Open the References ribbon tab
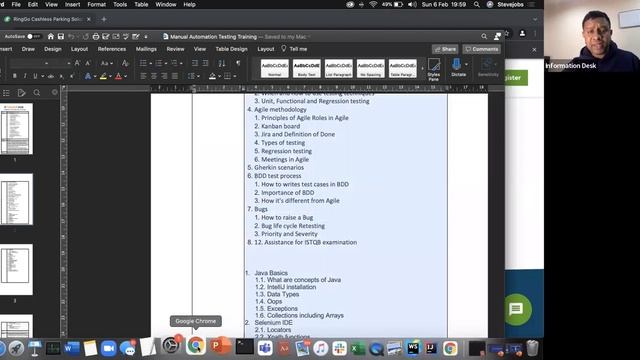640x360 pixels. (112, 49)
